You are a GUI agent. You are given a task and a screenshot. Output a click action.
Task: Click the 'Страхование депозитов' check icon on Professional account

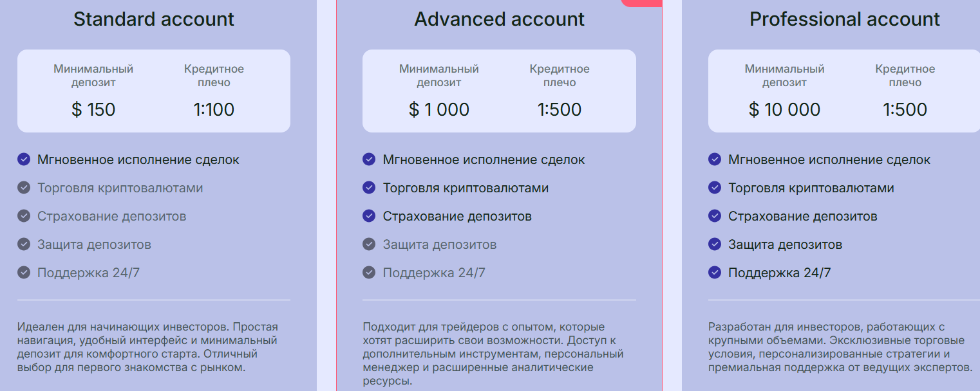click(x=715, y=216)
